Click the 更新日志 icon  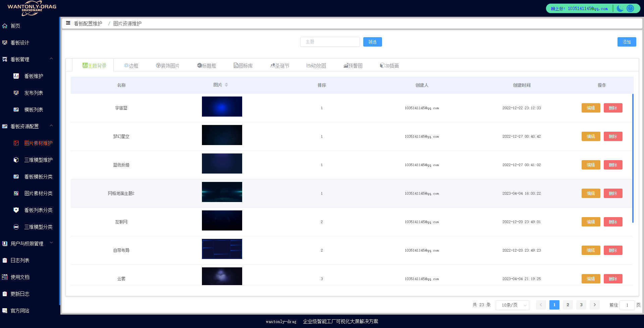(5, 294)
